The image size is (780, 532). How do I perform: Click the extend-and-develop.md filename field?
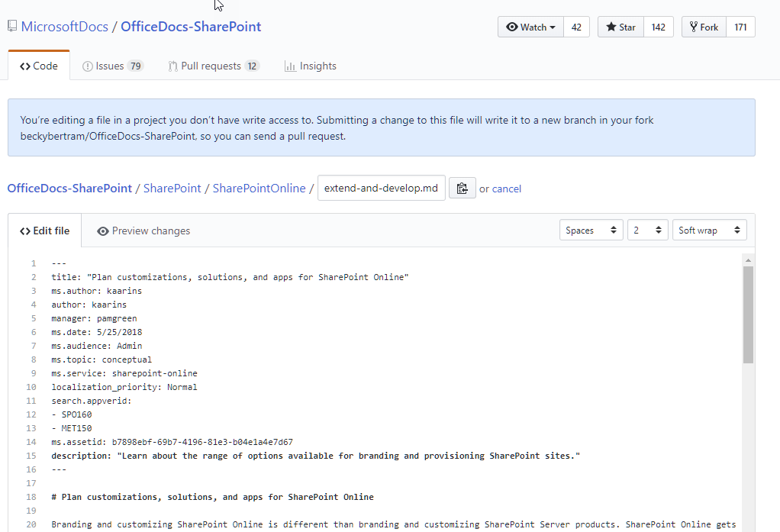(x=381, y=189)
